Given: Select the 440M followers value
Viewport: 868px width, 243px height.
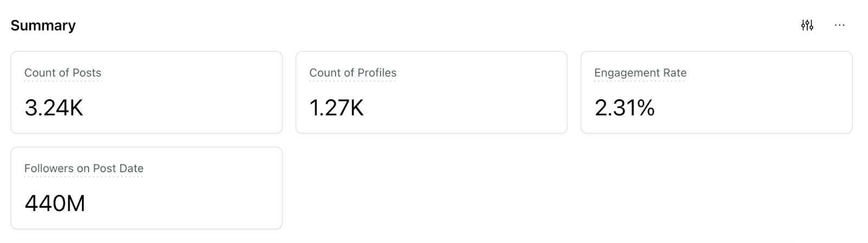Looking at the screenshot, I should tap(55, 203).
